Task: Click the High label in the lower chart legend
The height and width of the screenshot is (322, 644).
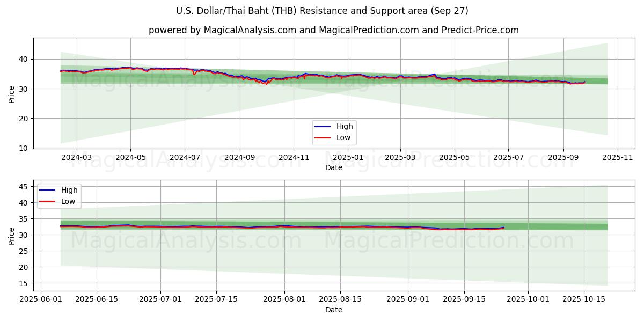Action: 69,190
